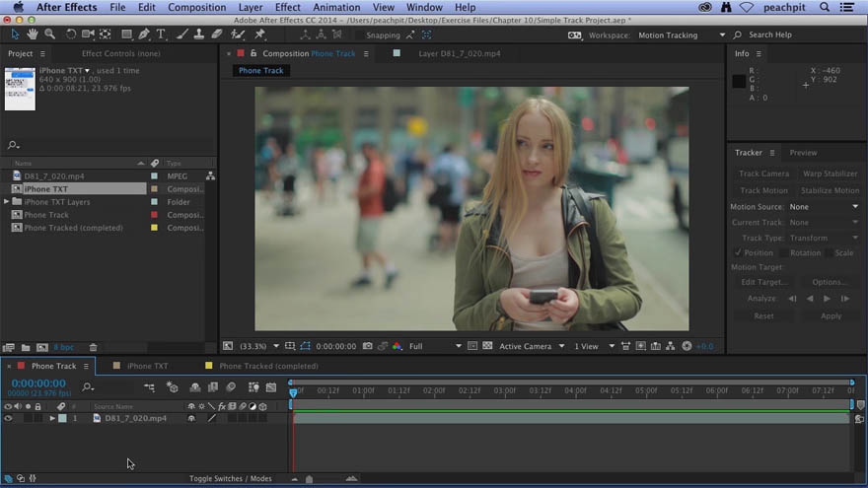Select the Brush tool
This screenshot has height=488, width=868.
tap(181, 35)
